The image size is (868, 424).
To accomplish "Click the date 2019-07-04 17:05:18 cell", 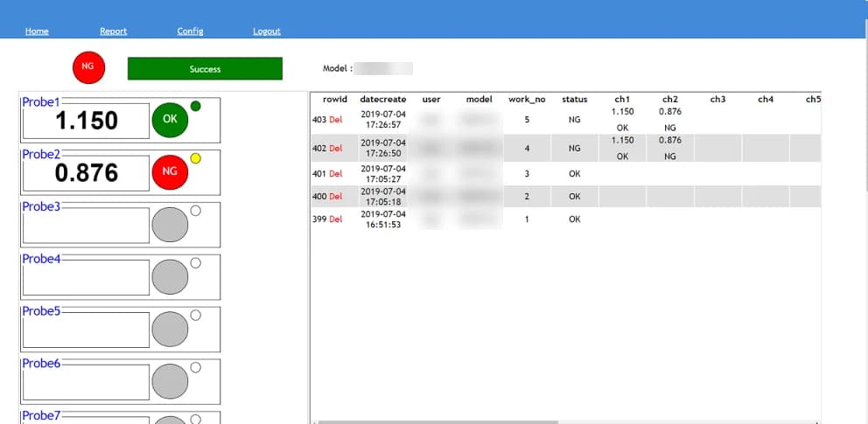I will point(383,196).
